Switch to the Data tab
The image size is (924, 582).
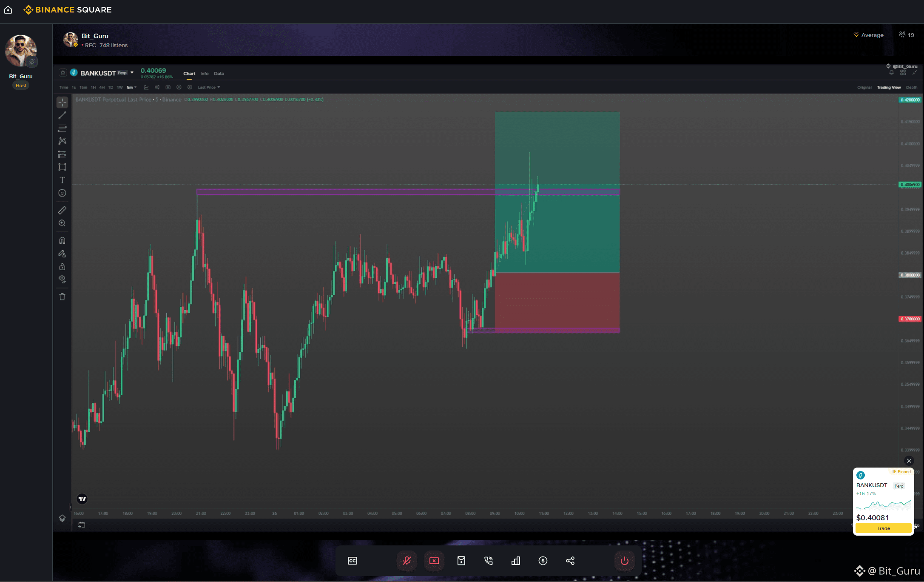(219, 74)
